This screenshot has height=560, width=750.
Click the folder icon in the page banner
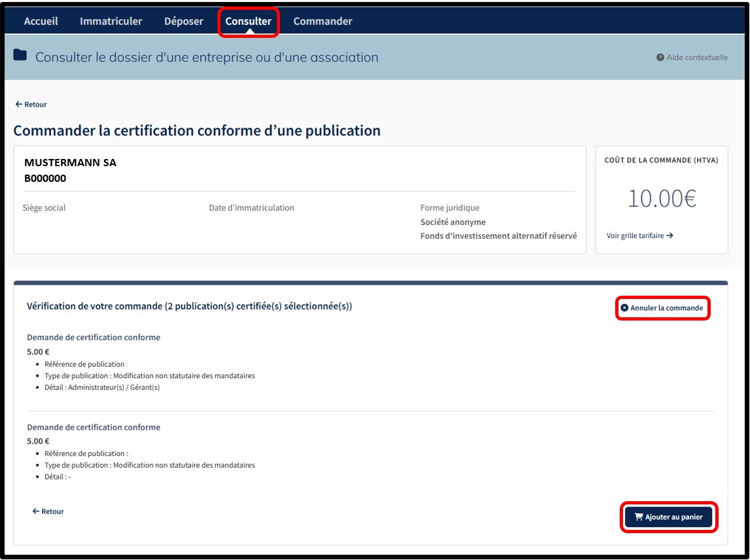(x=20, y=56)
